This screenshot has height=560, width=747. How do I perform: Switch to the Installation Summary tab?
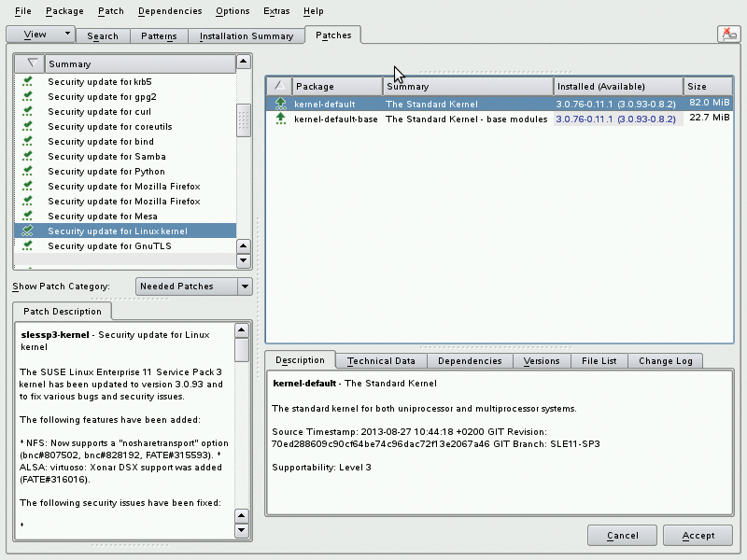point(247,36)
